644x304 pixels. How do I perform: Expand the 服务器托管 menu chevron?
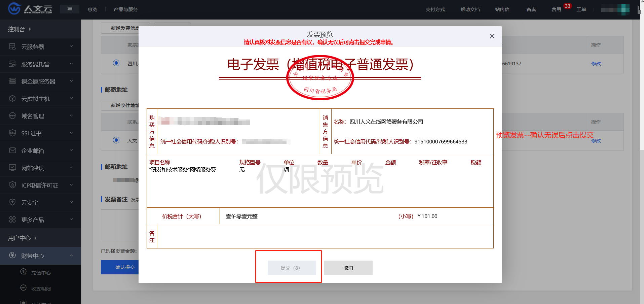71,64
